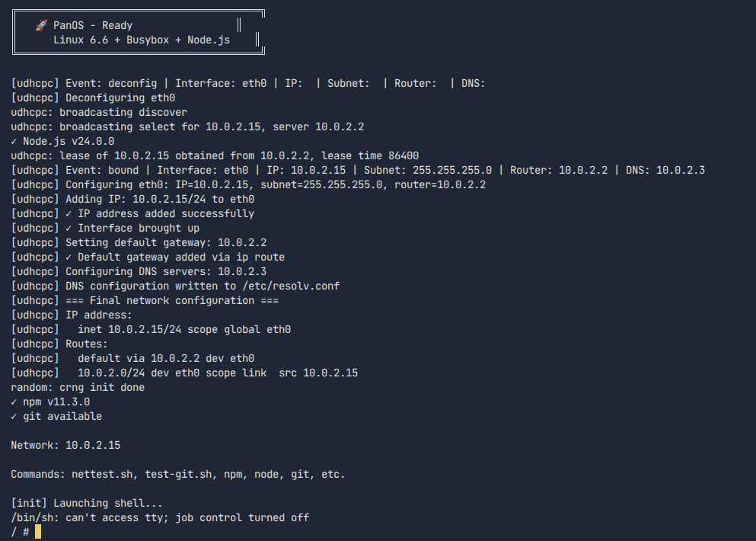Click the checkmark beside Node.js v24.0.0
Image resolution: width=756 pixels, height=541 pixels.
tap(14, 141)
